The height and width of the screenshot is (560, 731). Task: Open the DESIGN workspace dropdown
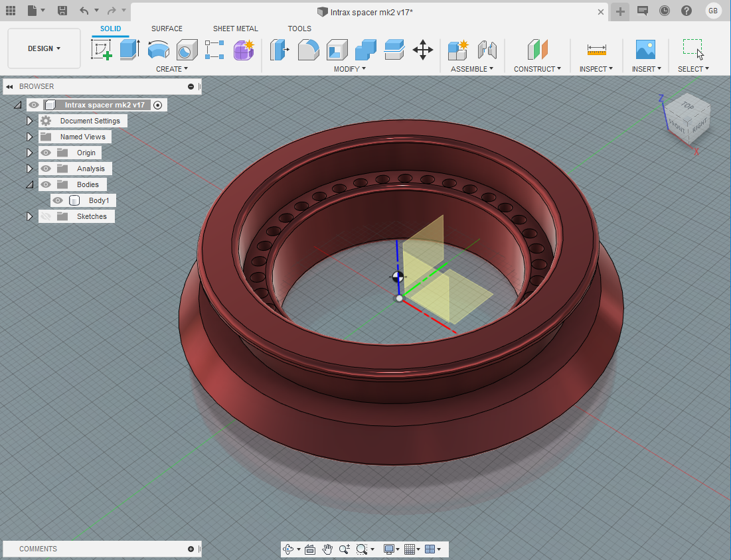click(x=44, y=48)
